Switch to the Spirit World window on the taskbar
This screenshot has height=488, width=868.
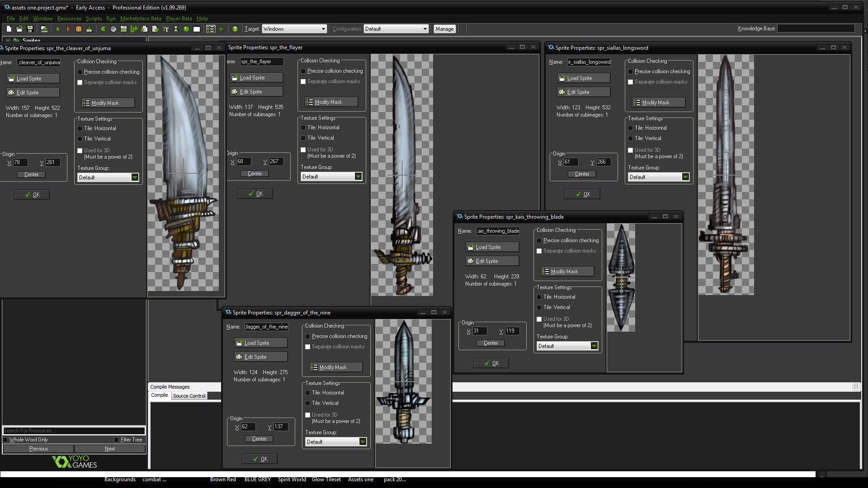click(292, 479)
